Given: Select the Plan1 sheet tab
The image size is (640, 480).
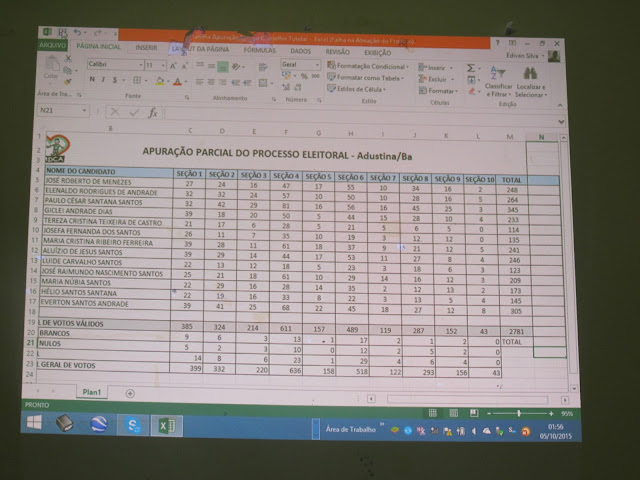Looking at the screenshot, I should (91, 392).
